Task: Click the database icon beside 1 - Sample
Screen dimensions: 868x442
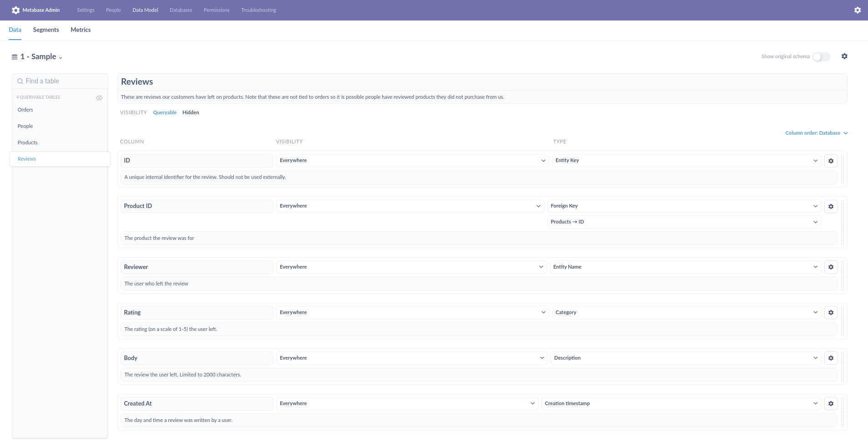Action: (x=14, y=56)
